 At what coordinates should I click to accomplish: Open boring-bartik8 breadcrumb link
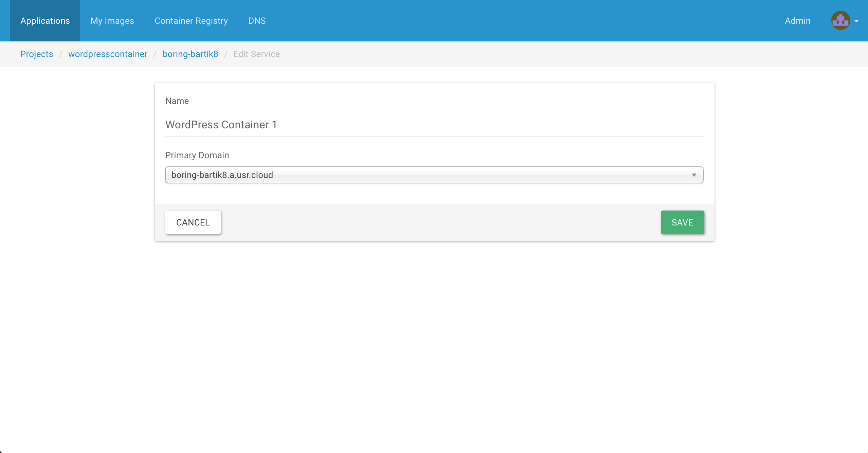190,54
